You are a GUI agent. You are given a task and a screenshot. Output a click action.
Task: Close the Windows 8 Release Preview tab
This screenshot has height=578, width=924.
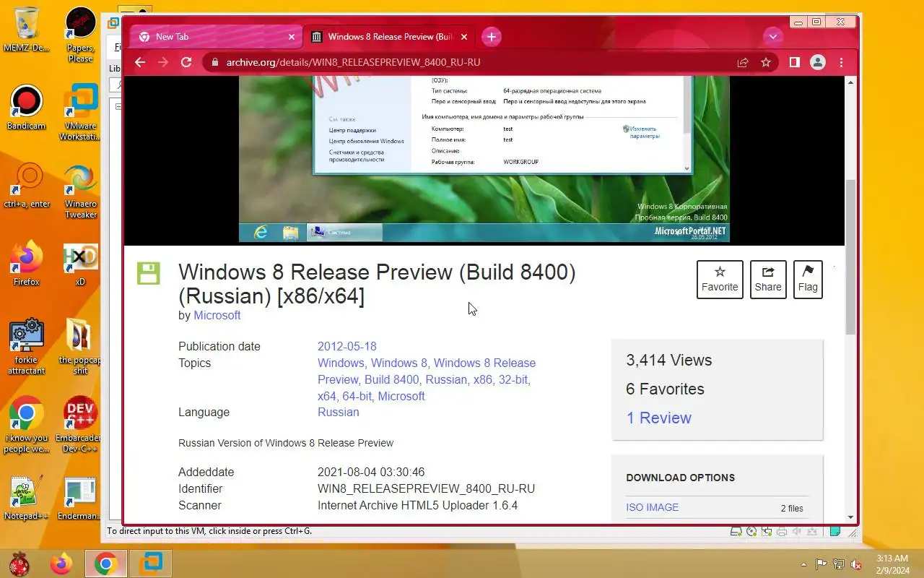[464, 37]
